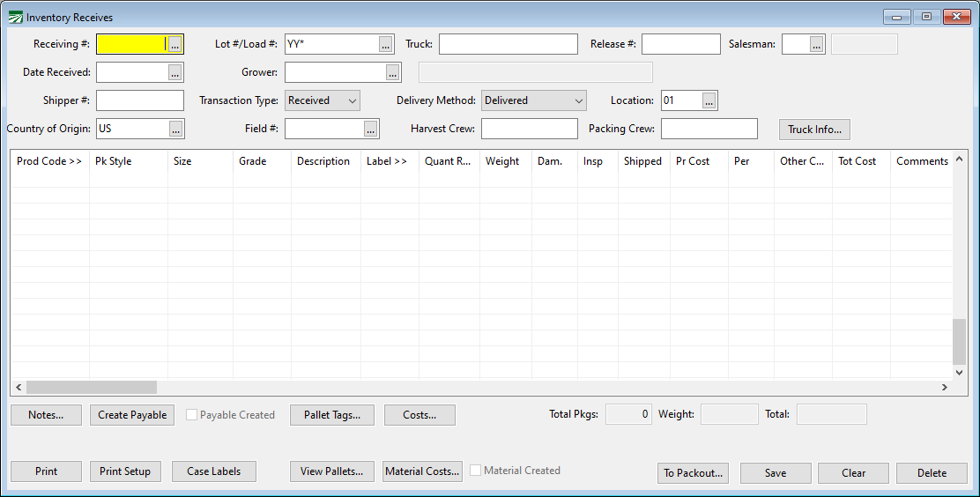Click the Create Payable button
The height and width of the screenshot is (497, 980).
[x=132, y=415]
